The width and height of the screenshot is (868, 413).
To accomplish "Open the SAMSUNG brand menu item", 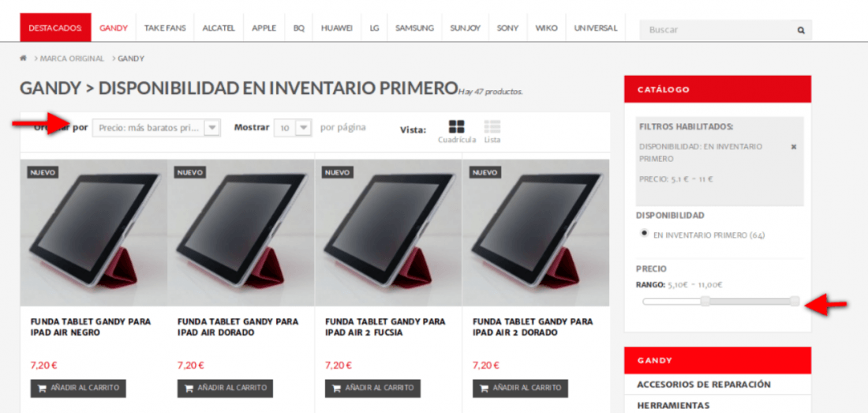I will (x=414, y=28).
